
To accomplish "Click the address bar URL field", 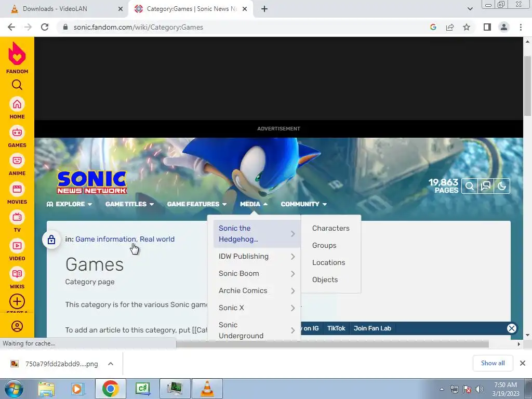I will tap(244, 27).
